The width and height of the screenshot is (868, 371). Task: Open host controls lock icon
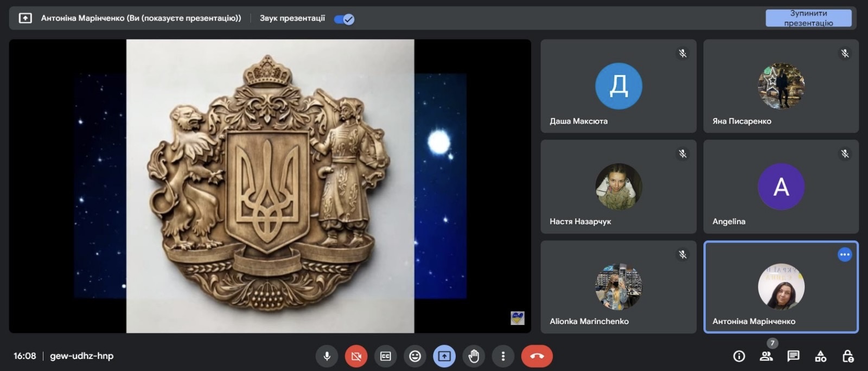[847, 356]
